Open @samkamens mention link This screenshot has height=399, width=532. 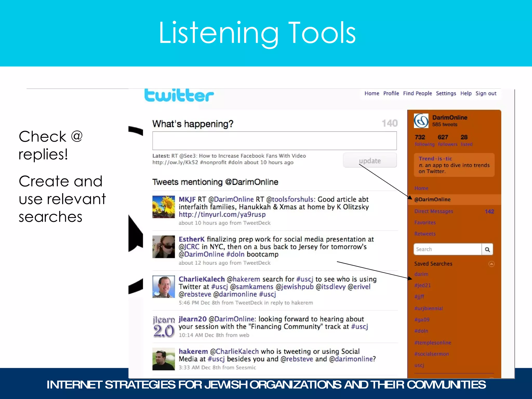point(252,287)
